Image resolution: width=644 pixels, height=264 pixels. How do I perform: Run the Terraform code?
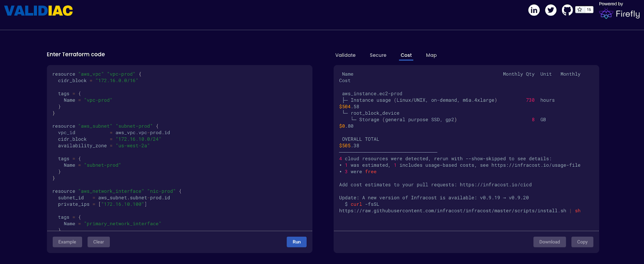(x=297, y=242)
